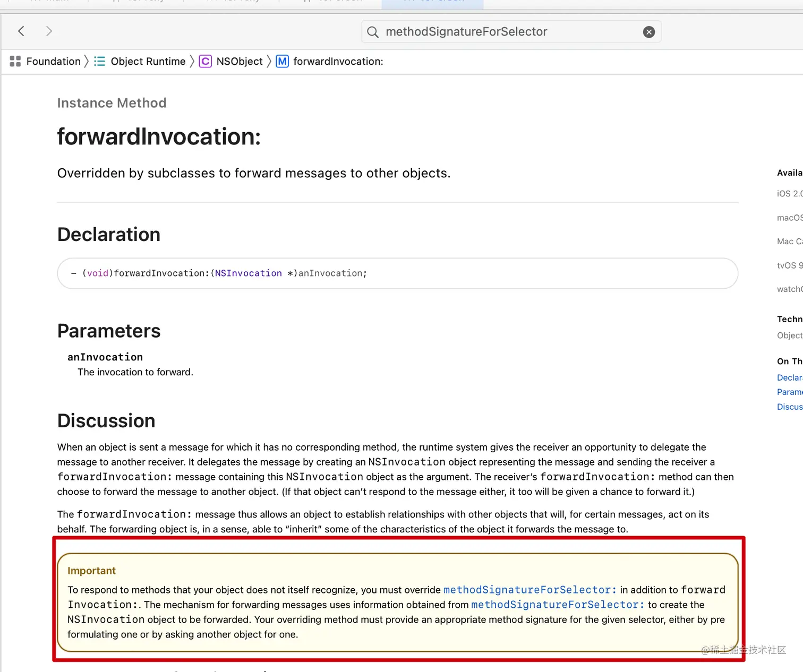Open methodSignatureForSelector: link in Important box
The width and height of the screenshot is (803, 672).
click(529, 589)
